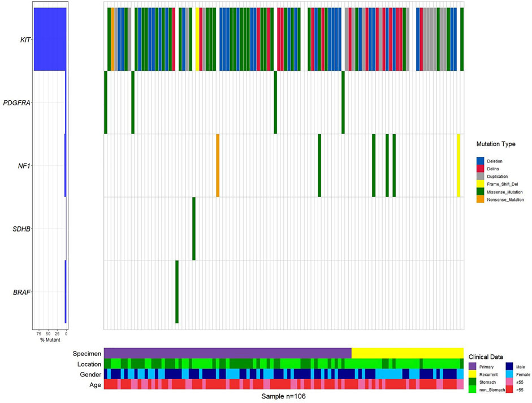Click the "Stomach" legend text
The height and width of the screenshot is (403, 532).
[487, 382]
